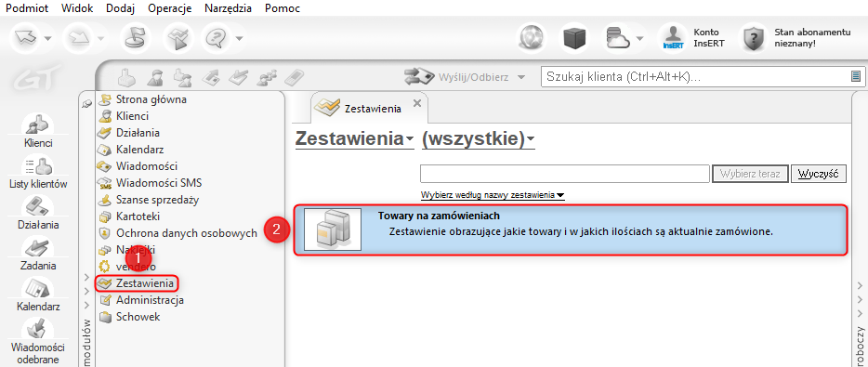Select Działania in the module list

128,133
